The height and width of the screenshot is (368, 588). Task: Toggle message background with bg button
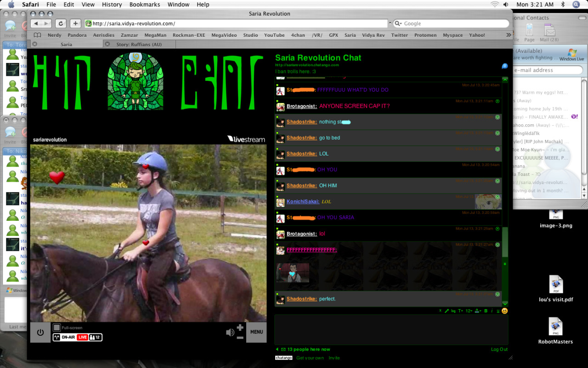click(453, 311)
